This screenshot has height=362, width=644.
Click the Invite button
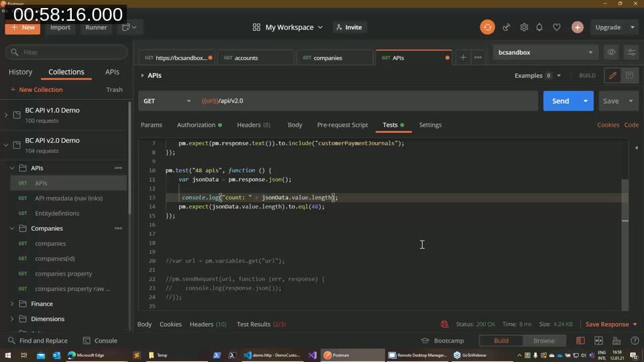click(349, 27)
